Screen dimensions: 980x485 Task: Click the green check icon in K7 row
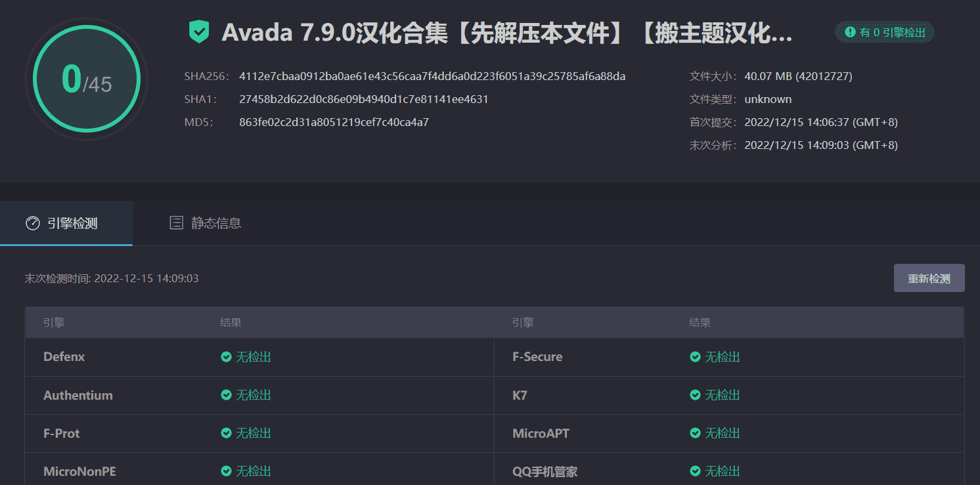pyautogui.click(x=695, y=395)
